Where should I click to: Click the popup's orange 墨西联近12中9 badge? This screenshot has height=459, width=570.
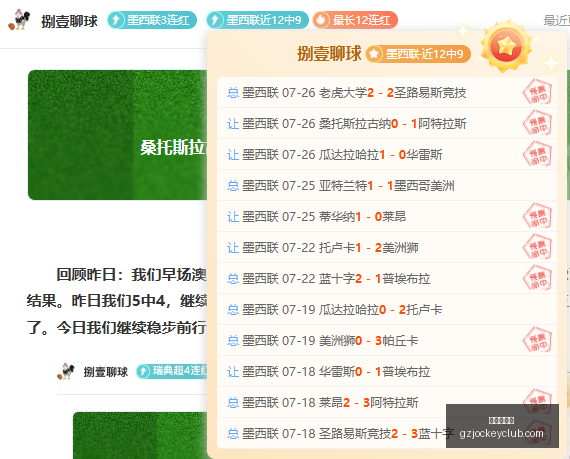point(418,54)
